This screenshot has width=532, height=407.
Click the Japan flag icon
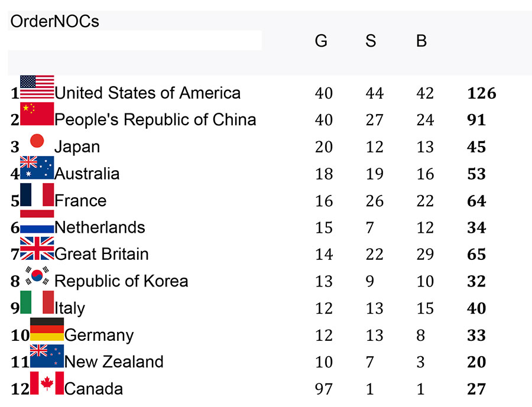coord(37,141)
